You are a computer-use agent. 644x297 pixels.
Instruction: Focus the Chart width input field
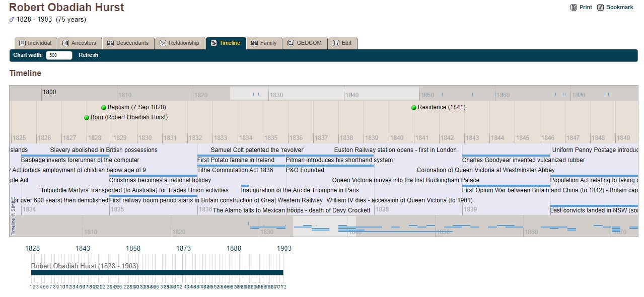click(59, 55)
